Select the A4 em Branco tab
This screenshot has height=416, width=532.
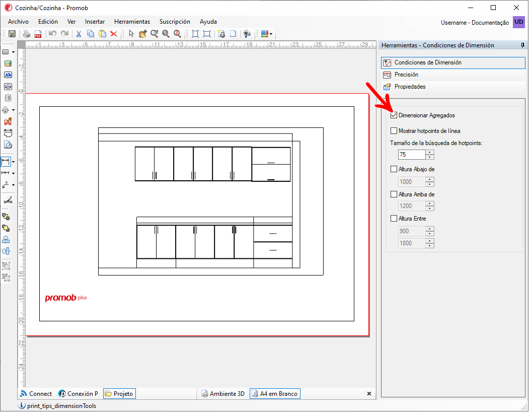[x=275, y=394]
